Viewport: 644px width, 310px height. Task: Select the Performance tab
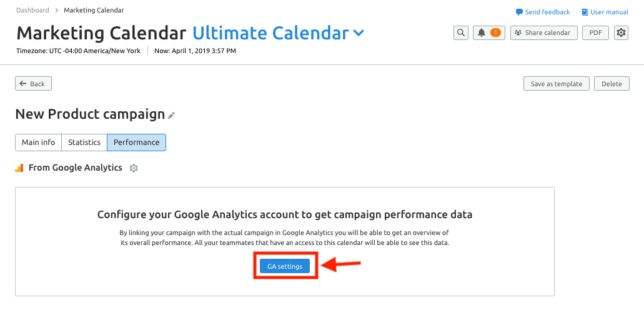coord(136,142)
